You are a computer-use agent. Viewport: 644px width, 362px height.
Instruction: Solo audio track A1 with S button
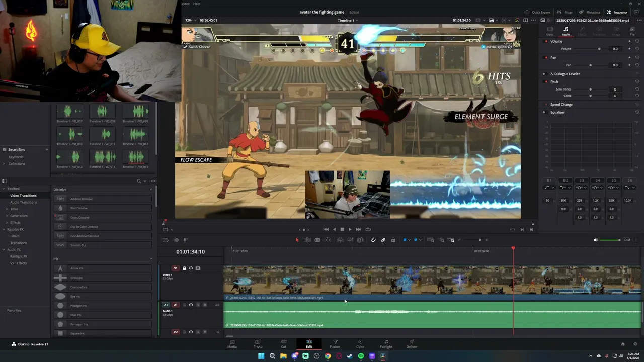[x=198, y=305]
